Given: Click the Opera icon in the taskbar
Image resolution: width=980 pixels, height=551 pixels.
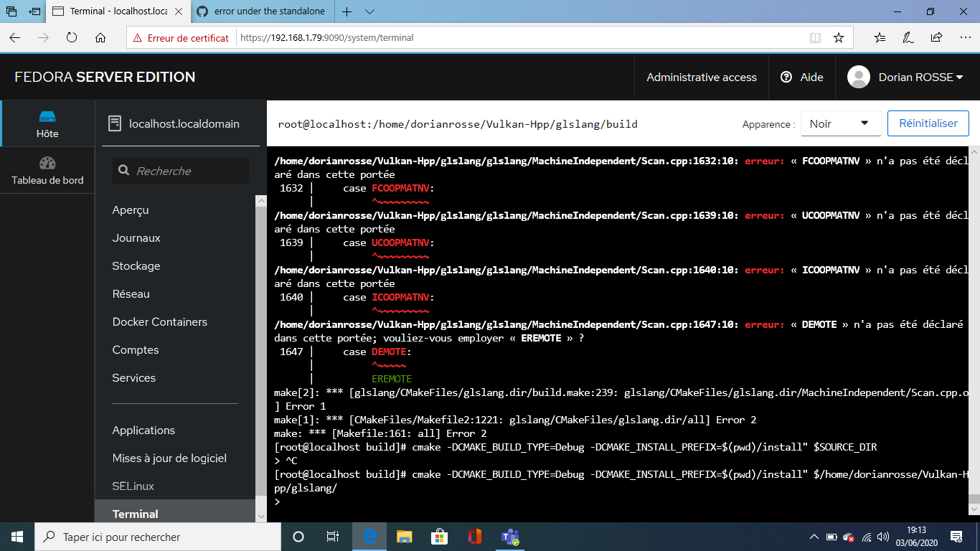Looking at the screenshot, I should tap(475, 536).
